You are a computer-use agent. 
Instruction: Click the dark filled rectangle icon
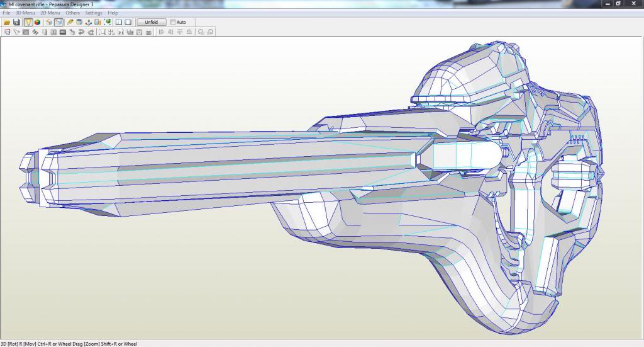pyautogui.click(x=63, y=32)
